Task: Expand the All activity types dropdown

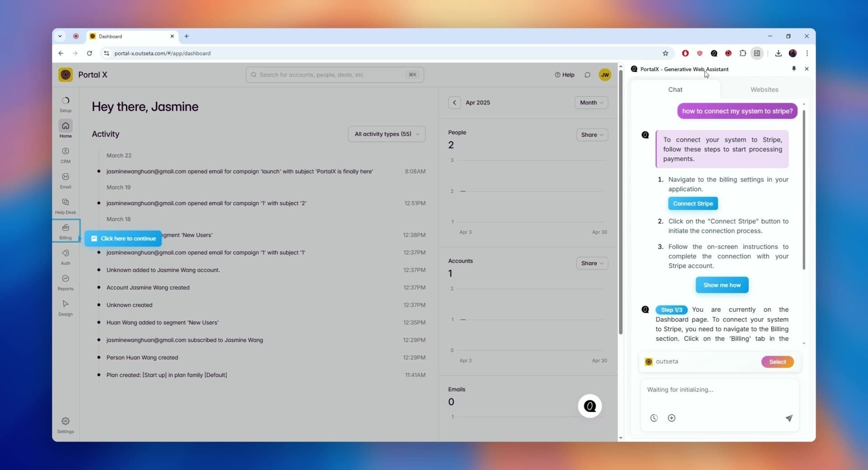Action: pyautogui.click(x=387, y=134)
